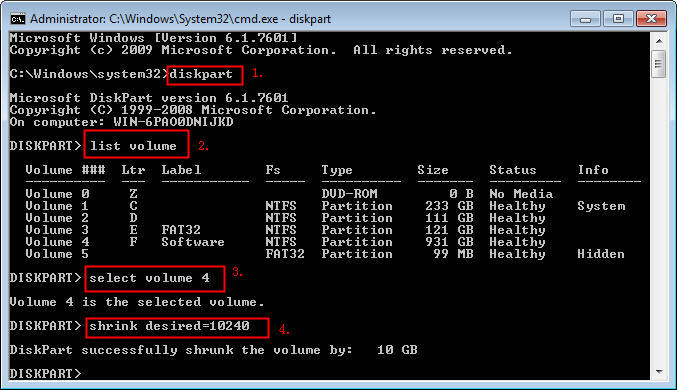The height and width of the screenshot is (390, 677).
Task: Click the 'select volume 4' command text
Action: tap(149, 278)
